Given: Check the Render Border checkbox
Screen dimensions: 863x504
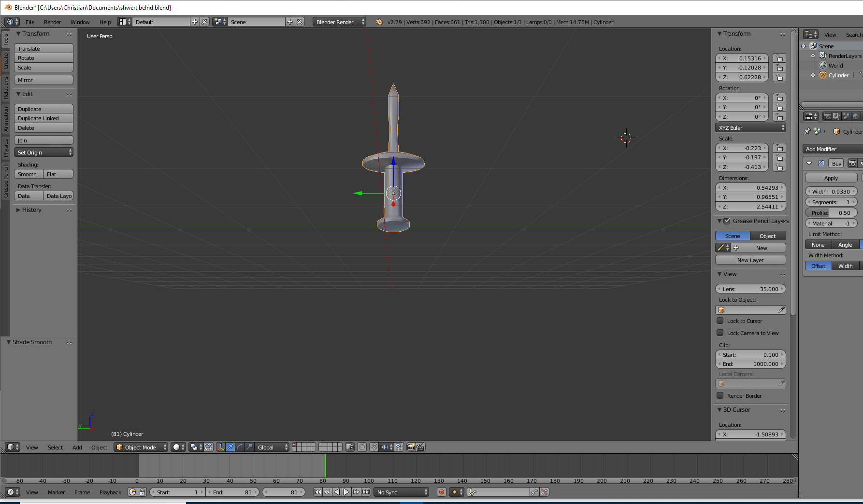Looking at the screenshot, I should point(720,396).
